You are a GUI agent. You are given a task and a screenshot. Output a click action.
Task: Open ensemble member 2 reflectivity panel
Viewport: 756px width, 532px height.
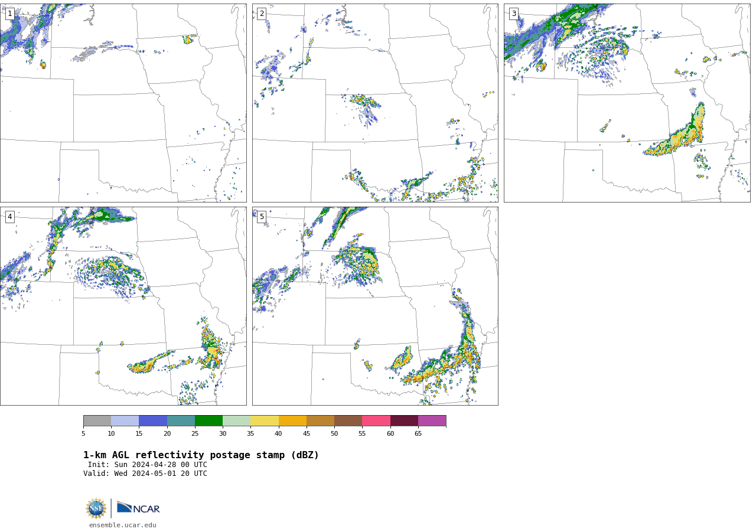375,103
